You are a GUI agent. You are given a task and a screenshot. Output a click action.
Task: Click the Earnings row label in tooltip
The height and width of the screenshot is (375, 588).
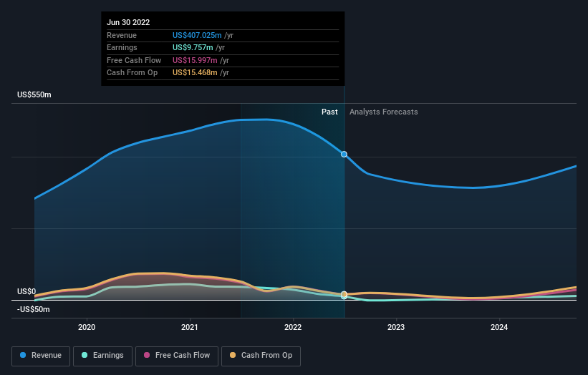pos(122,47)
